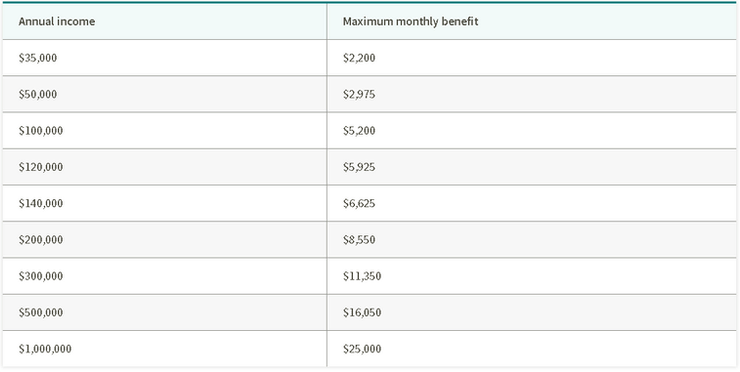Click the Maximum monthly benefit column header
Image resolution: width=740 pixels, height=372 pixels.
pos(531,22)
